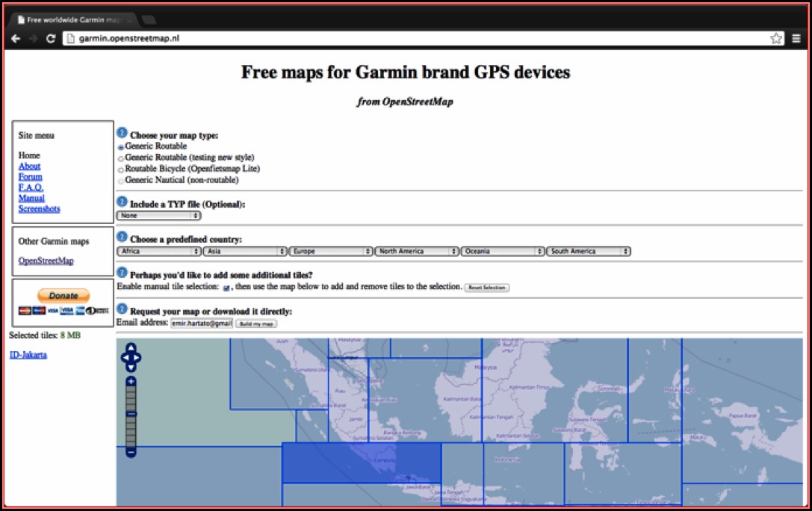Click the Email address input field

click(x=201, y=323)
